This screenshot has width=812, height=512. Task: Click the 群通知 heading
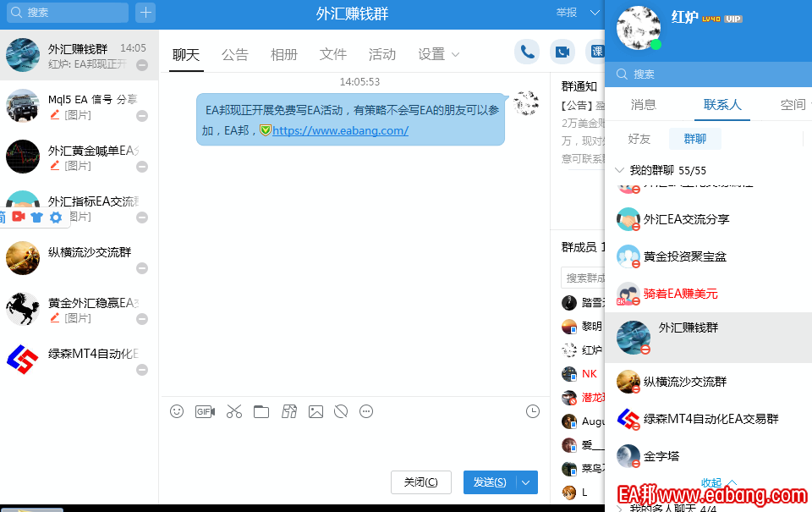579,86
